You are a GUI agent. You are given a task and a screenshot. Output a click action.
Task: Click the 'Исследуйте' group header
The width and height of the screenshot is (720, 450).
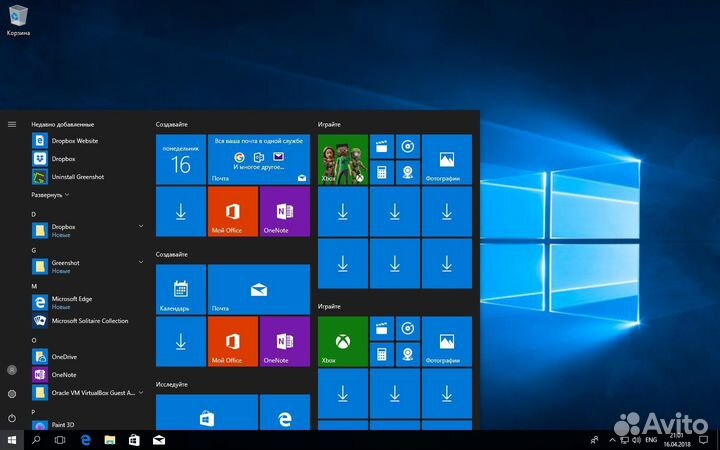171,384
